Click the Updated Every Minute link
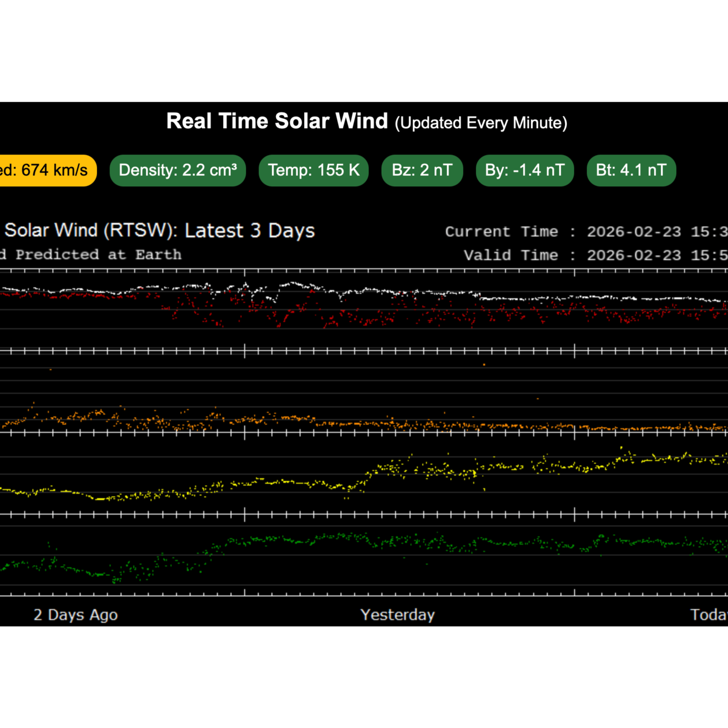728x728 pixels. (x=481, y=122)
